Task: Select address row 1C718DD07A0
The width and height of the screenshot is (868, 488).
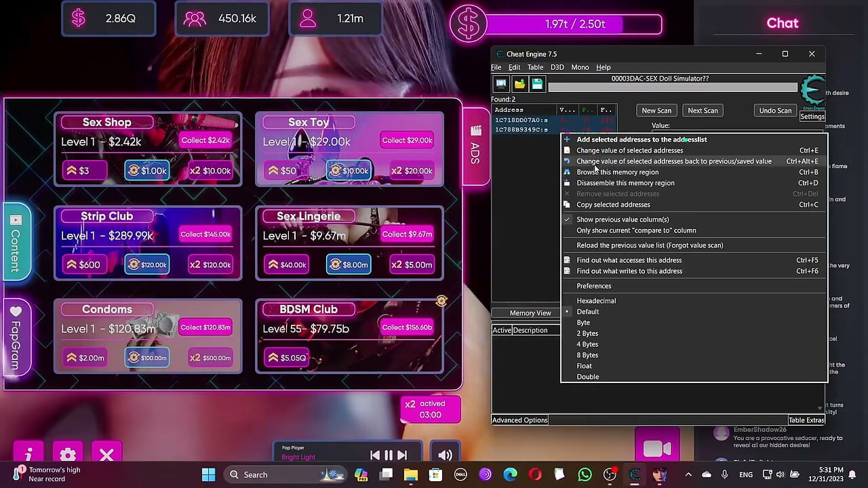Action: coord(554,120)
